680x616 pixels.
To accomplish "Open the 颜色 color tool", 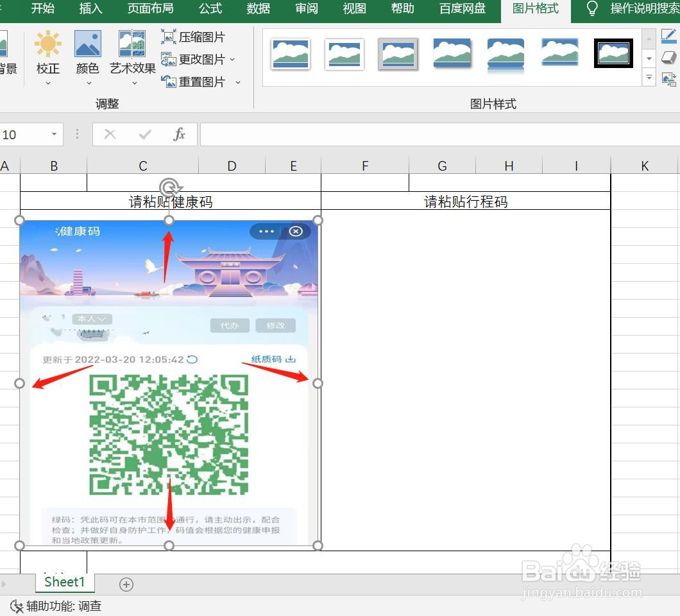I will click(88, 53).
